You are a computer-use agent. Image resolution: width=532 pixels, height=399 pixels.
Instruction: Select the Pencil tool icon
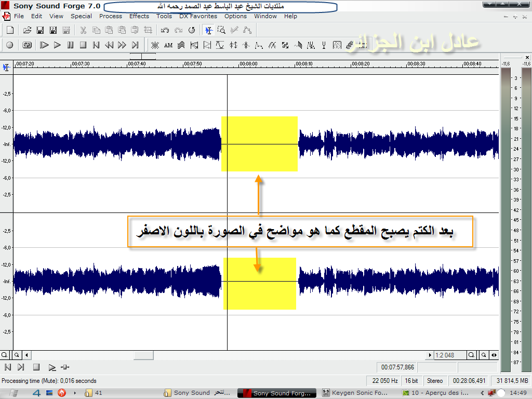[234, 30]
